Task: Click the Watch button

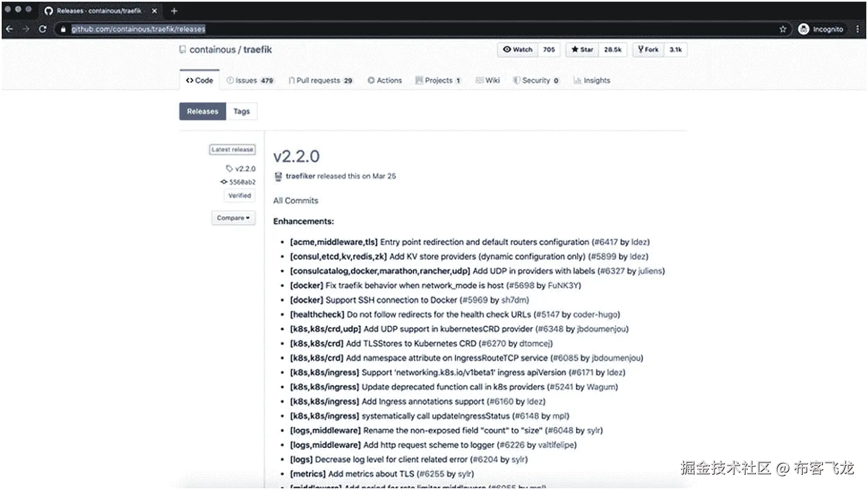Action: [517, 50]
